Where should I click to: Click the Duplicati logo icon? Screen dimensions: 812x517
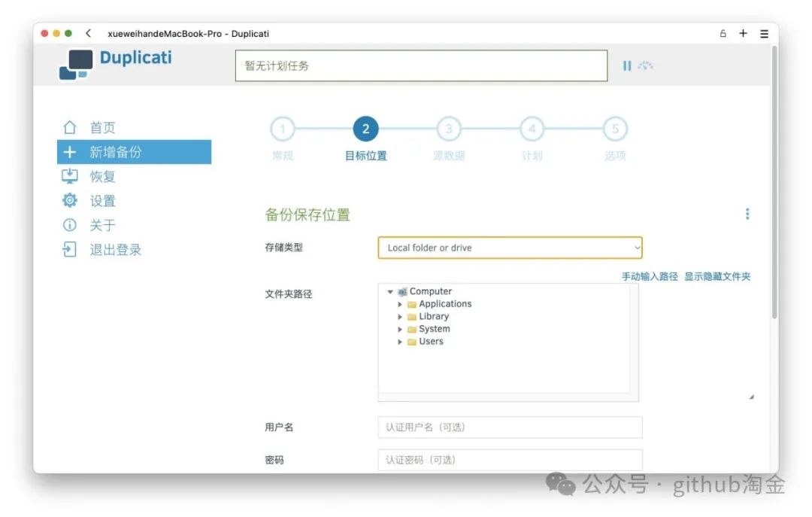76,64
